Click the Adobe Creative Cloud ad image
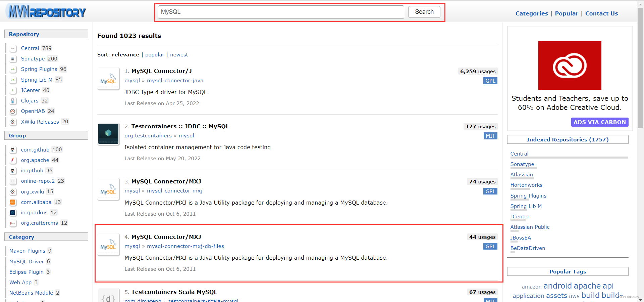 click(570, 66)
